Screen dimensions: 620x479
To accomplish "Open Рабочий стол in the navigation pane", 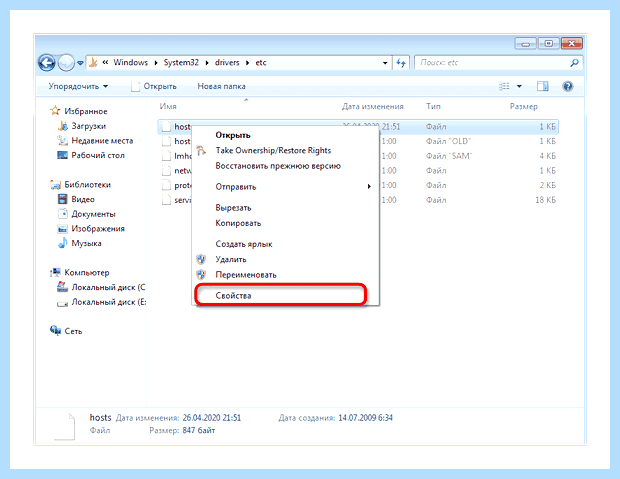I will pos(98,155).
